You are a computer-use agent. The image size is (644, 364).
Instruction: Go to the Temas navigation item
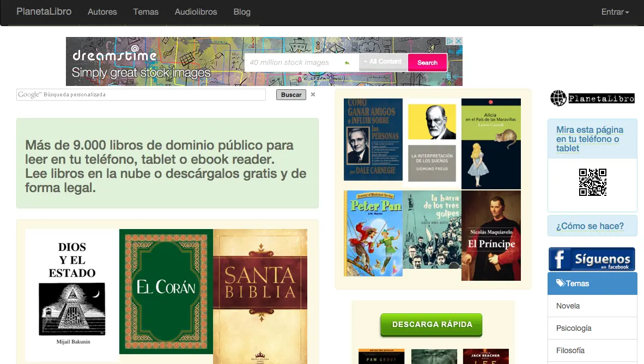pyautogui.click(x=146, y=12)
